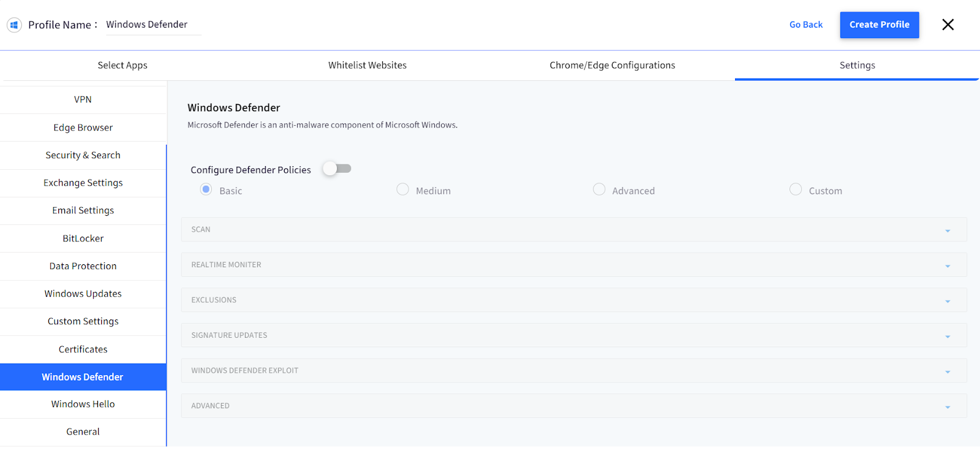The image size is (980, 461).
Task: Go to Chrome/Edge Configurations tab
Action: 612,66
